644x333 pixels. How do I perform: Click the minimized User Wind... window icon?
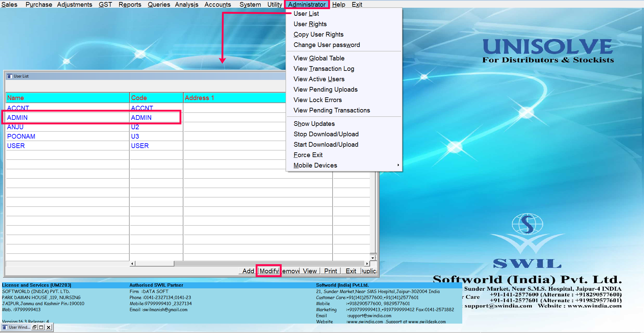point(5,327)
